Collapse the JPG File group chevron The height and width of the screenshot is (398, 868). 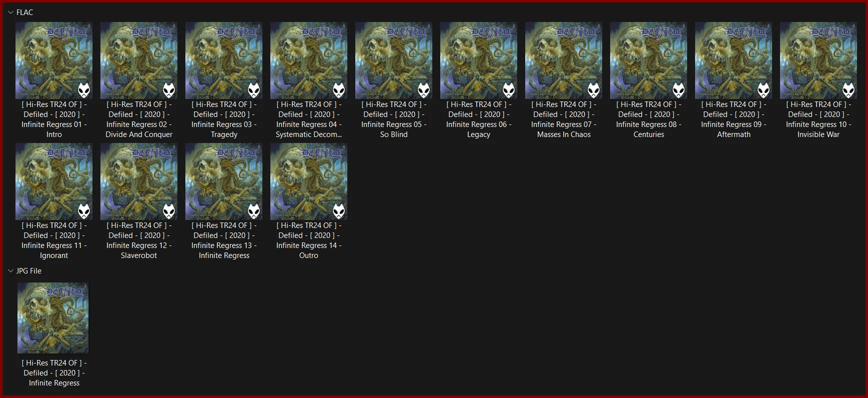(x=11, y=271)
